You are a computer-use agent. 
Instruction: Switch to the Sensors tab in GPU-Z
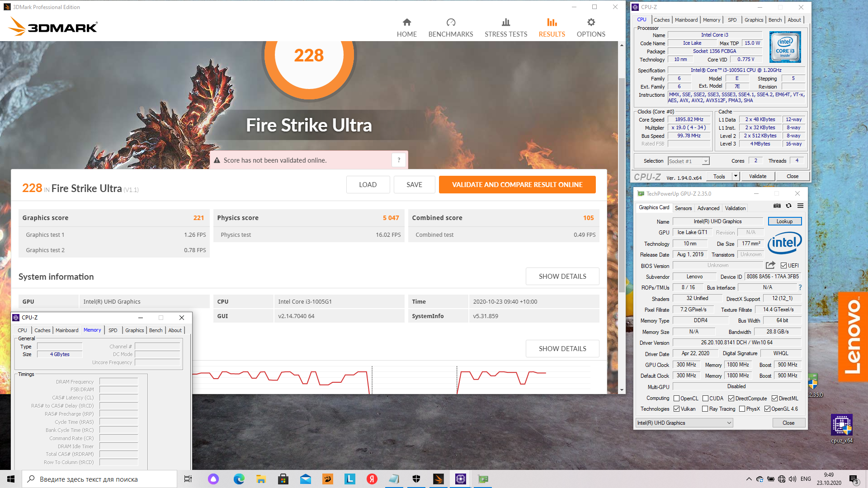coord(683,208)
